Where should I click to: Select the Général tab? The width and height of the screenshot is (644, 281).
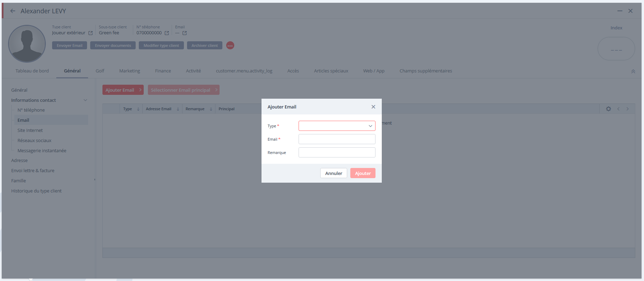point(72,71)
